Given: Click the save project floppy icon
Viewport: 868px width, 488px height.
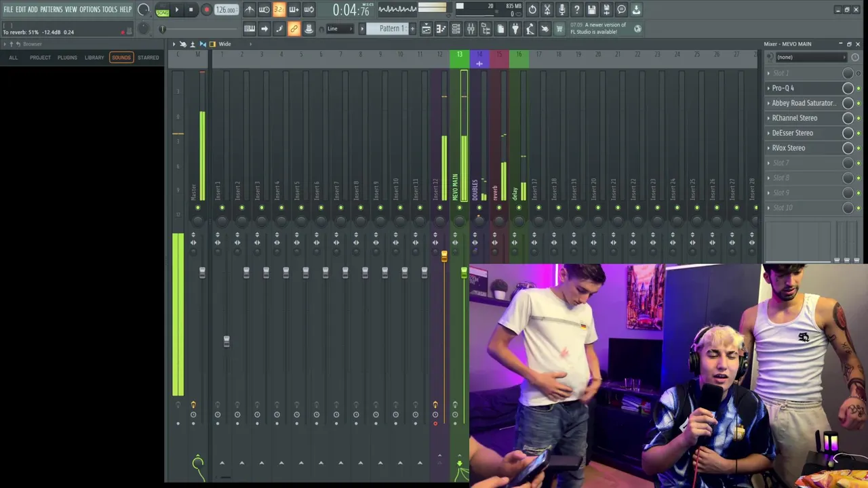Looking at the screenshot, I should pos(592,9).
